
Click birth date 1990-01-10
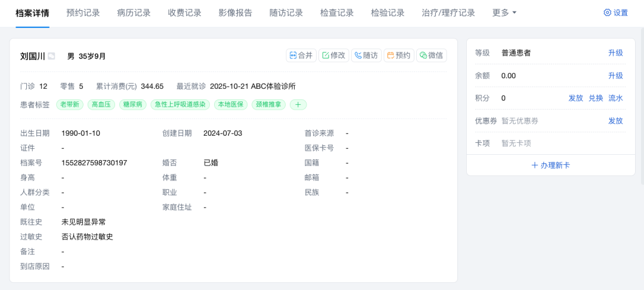click(x=80, y=133)
